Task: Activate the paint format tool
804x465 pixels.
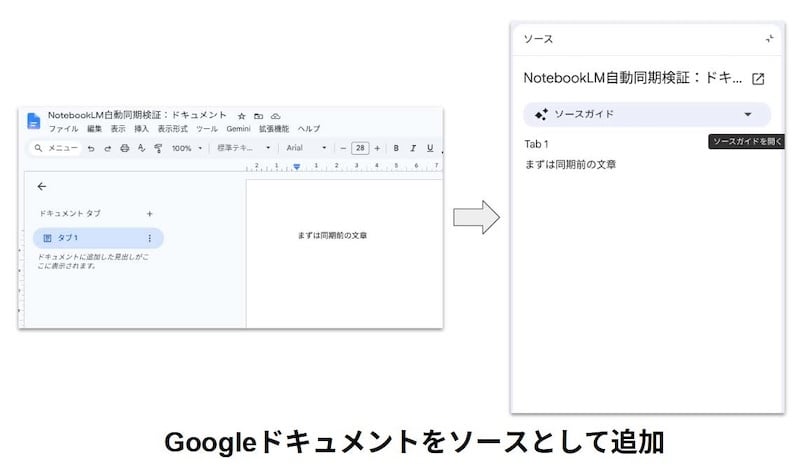Action: pyautogui.click(x=158, y=148)
